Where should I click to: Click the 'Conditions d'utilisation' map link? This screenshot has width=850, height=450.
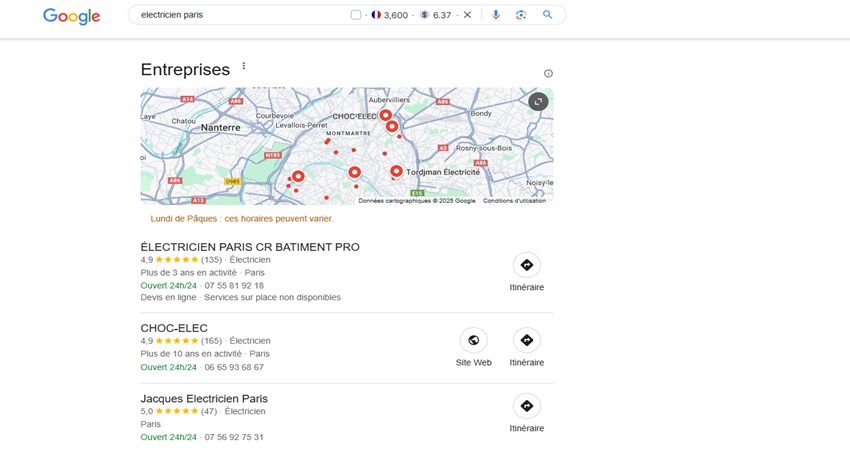(x=514, y=201)
